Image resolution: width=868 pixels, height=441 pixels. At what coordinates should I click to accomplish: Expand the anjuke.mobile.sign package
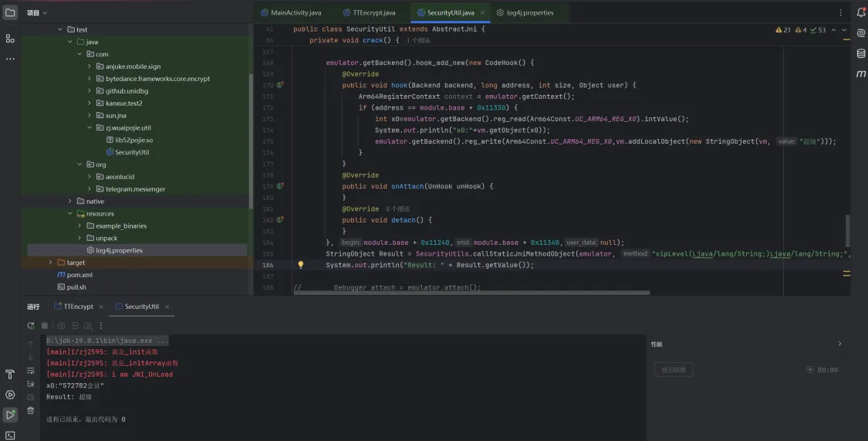[x=90, y=66]
